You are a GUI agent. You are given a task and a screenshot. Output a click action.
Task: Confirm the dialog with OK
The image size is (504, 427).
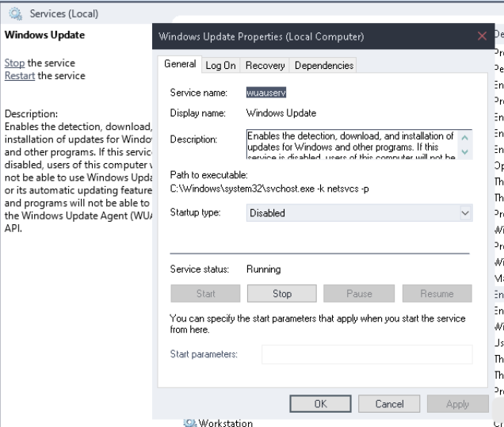click(x=320, y=403)
